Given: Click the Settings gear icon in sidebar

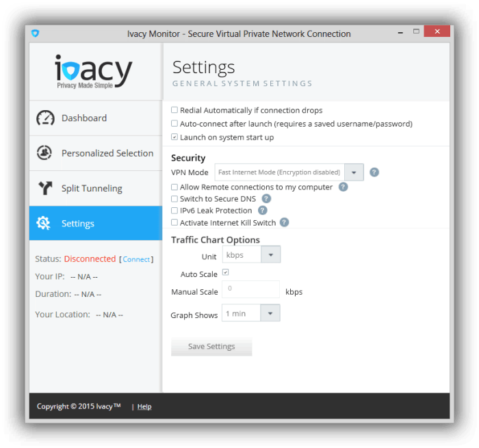Looking at the screenshot, I should click(x=43, y=223).
